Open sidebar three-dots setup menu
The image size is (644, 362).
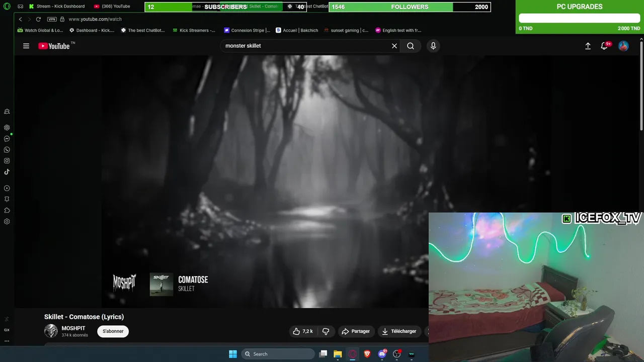7,341
